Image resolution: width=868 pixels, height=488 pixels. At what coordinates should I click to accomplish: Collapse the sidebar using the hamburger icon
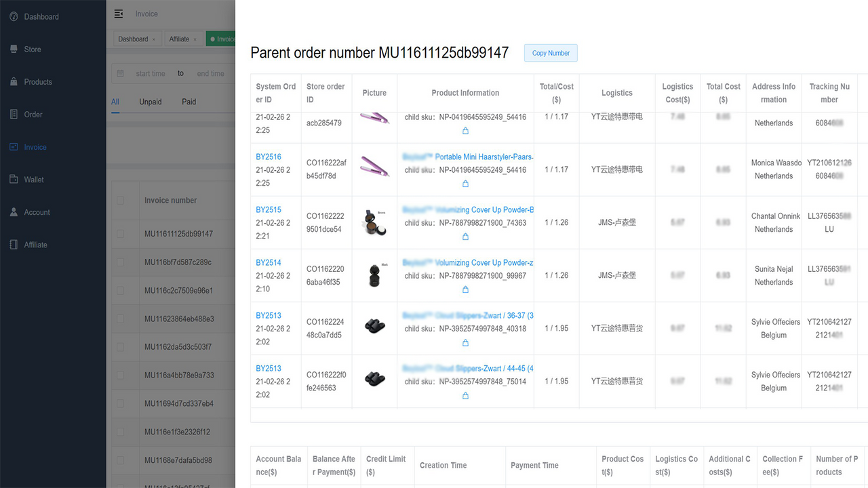118,14
